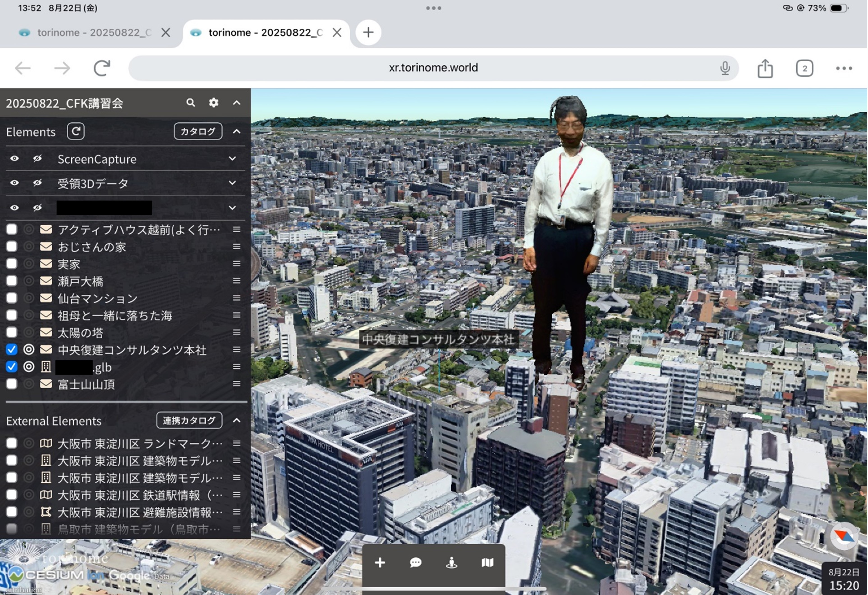The height and width of the screenshot is (595, 868).
Task: Collapse the 20250822_CFK講習会 project panel
Action: coord(237,103)
